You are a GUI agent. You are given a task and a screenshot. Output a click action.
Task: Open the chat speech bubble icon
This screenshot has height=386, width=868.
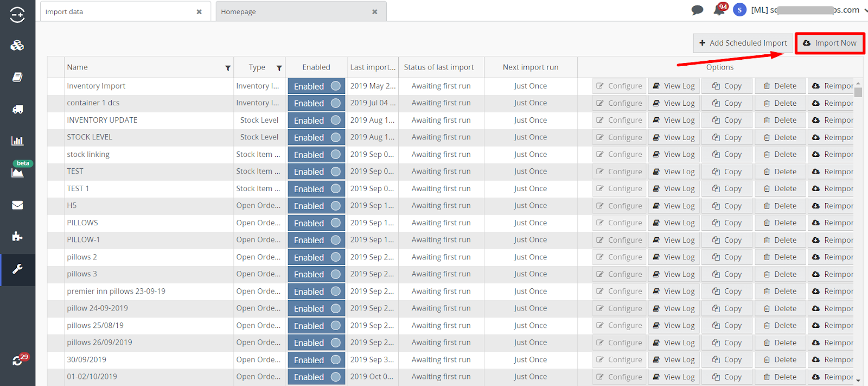(698, 10)
